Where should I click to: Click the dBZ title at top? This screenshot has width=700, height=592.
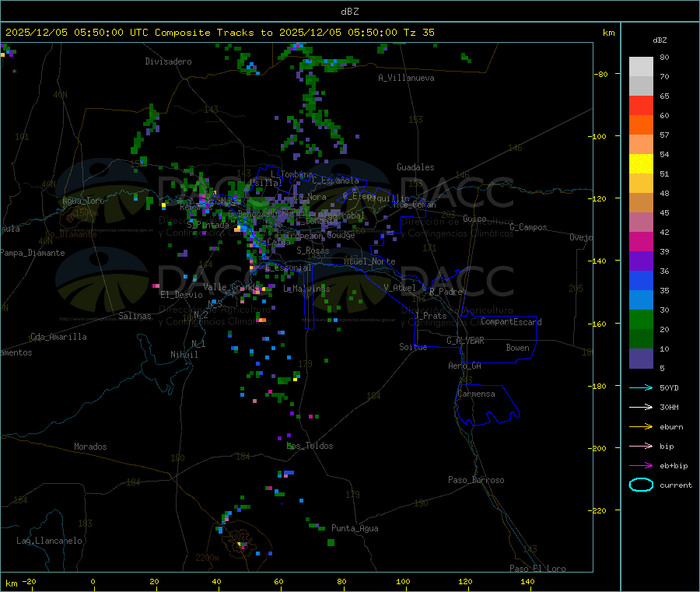tap(349, 12)
